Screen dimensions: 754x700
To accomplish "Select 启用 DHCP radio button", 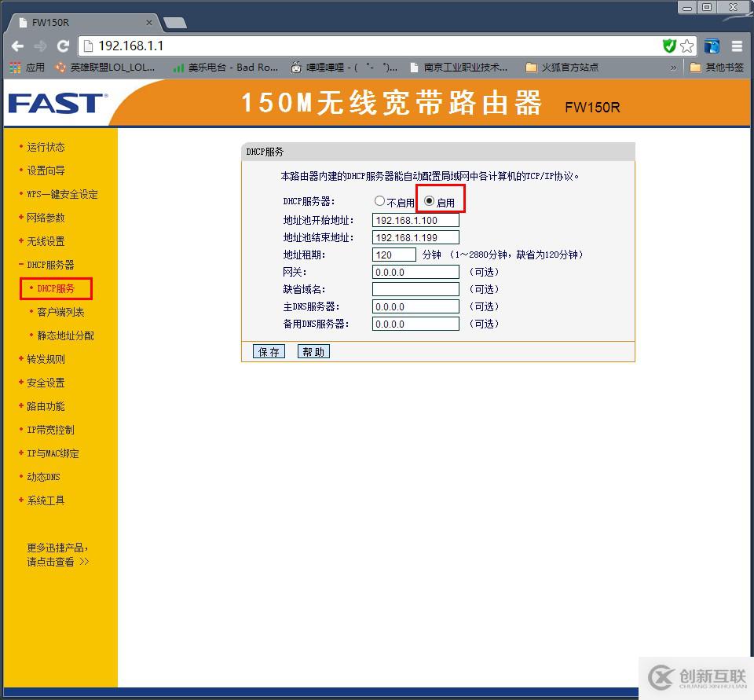I will coord(430,201).
